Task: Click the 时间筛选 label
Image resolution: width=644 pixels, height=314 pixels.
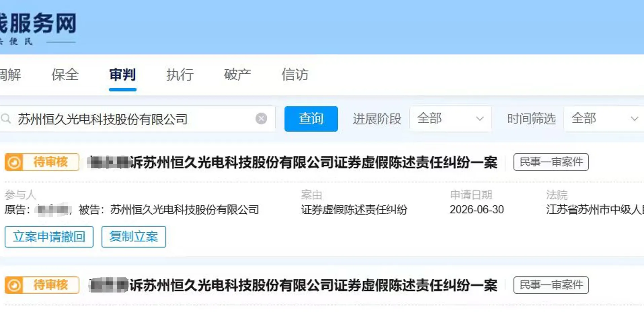Action: point(531,119)
